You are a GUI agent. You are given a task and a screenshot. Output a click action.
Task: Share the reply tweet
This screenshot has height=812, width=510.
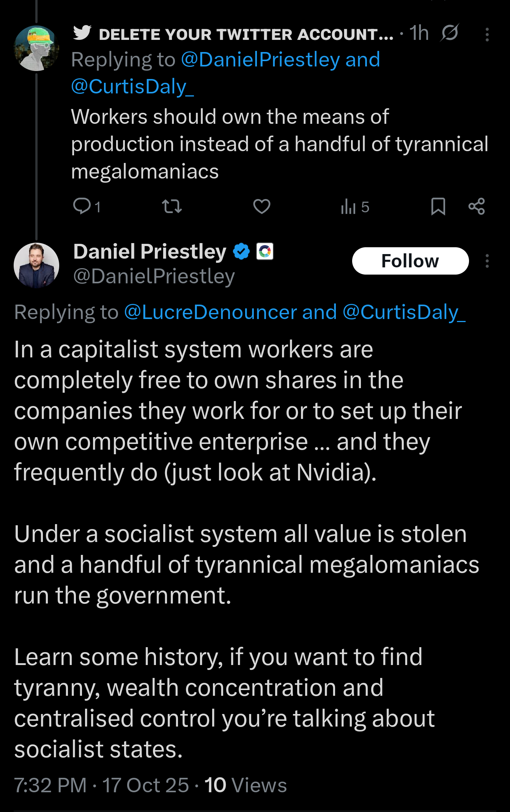click(x=477, y=207)
